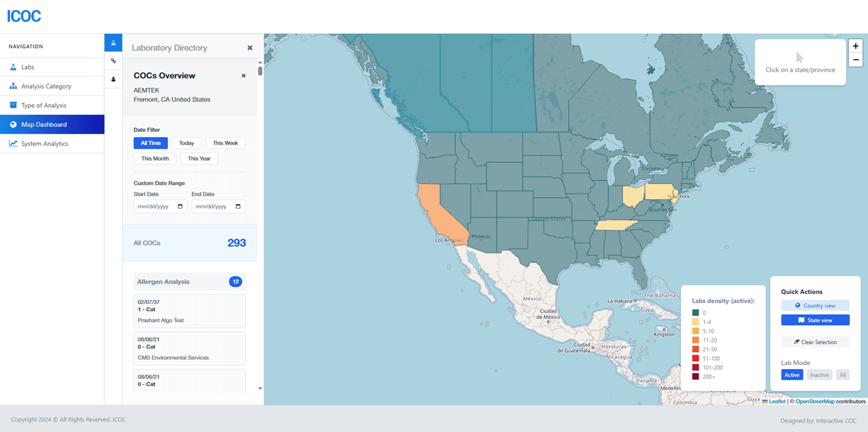Click the sitemap icon beside Analysis Category

coord(13,86)
